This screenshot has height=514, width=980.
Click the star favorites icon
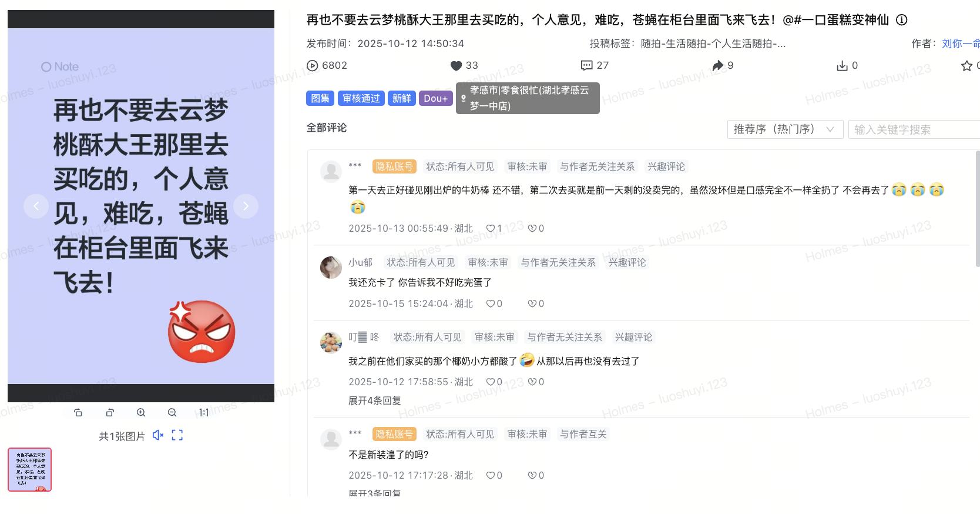[x=966, y=65]
